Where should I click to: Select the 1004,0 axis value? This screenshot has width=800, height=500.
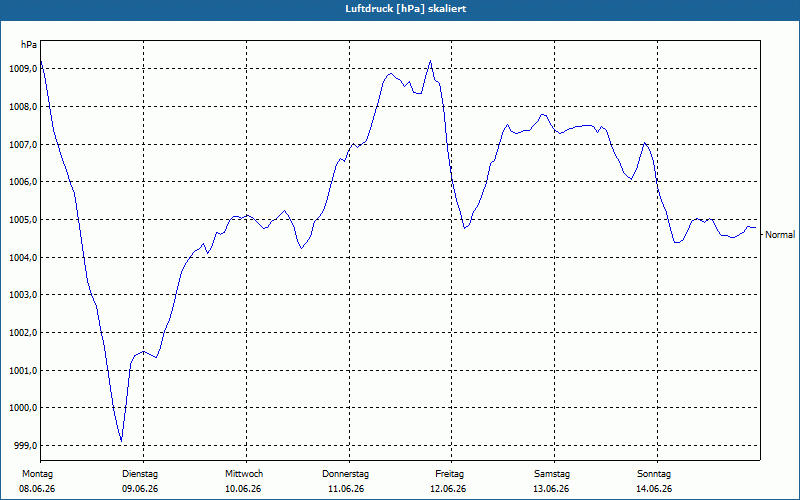(x=23, y=257)
